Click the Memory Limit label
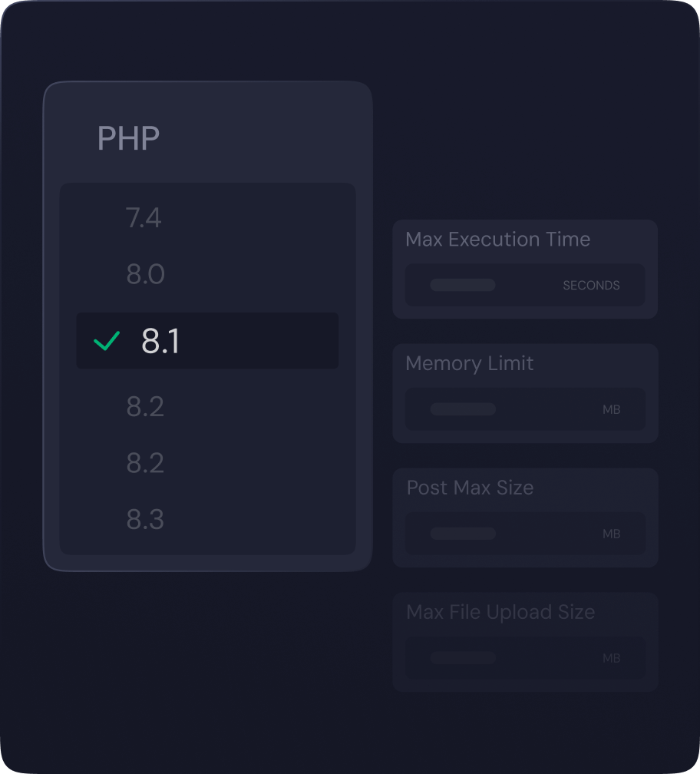This screenshot has height=774, width=700. pos(469,364)
